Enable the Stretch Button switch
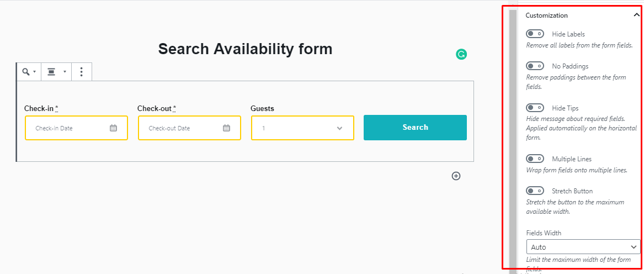This screenshot has width=644, height=274. (x=535, y=191)
